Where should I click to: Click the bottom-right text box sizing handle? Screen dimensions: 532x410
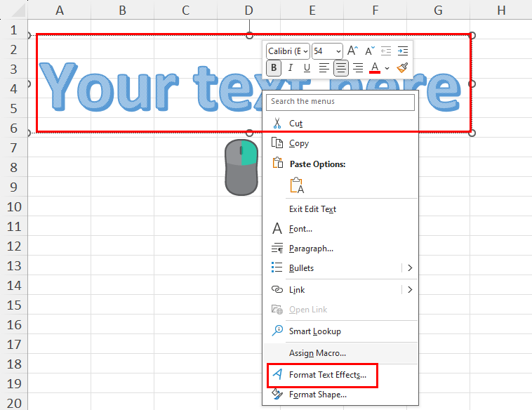(472, 133)
